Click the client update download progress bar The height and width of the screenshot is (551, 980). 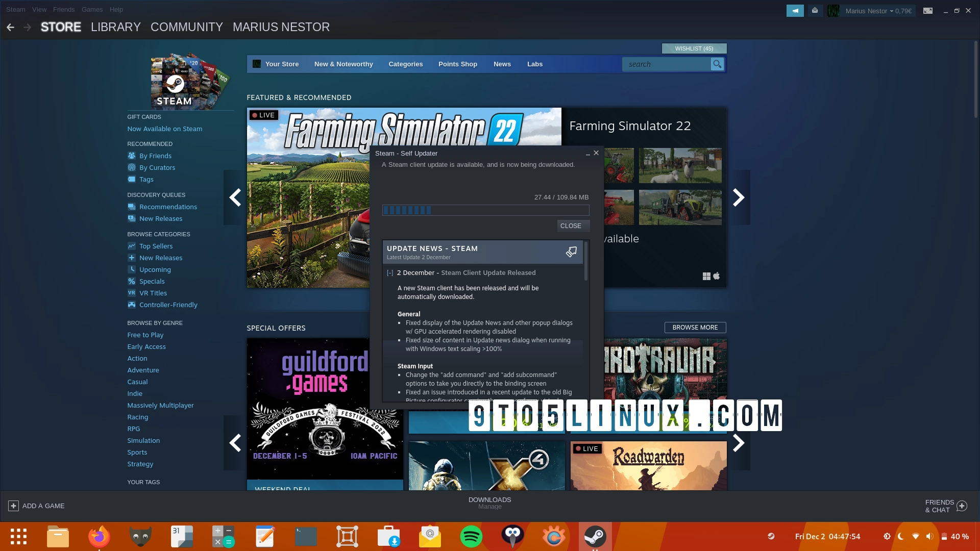tap(485, 210)
